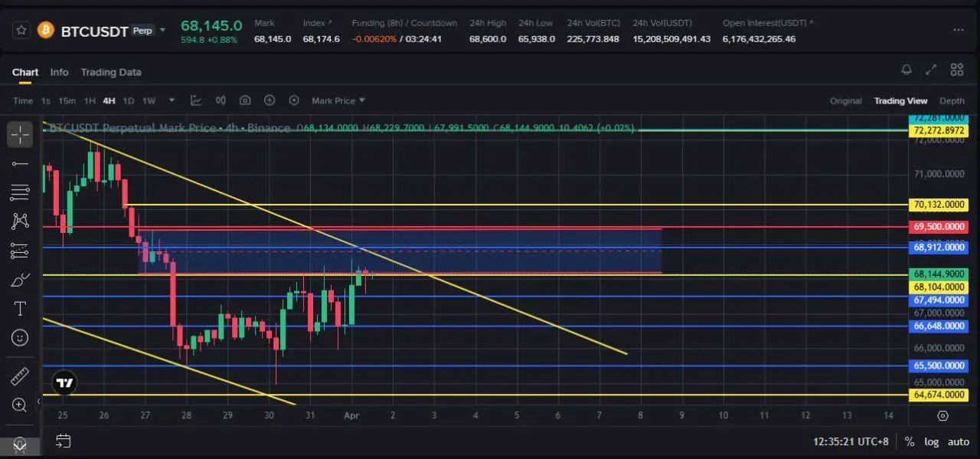Image resolution: width=980 pixels, height=459 pixels.
Task: Expand the BTCUSDT Perp pair selector arrow
Action: point(162,31)
